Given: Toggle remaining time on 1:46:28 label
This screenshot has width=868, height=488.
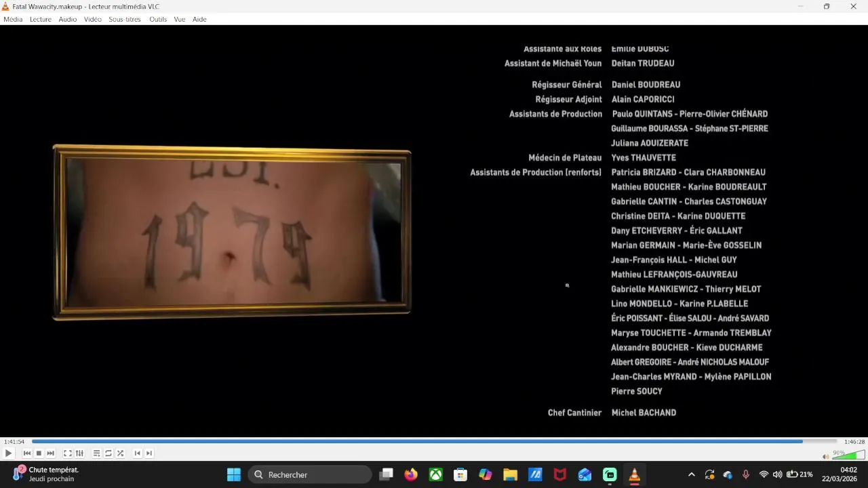Looking at the screenshot, I should (x=854, y=442).
